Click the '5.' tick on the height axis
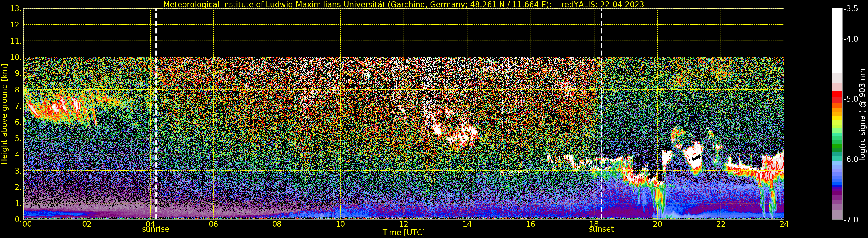The height and width of the screenshot is (238, 868). 18,138
